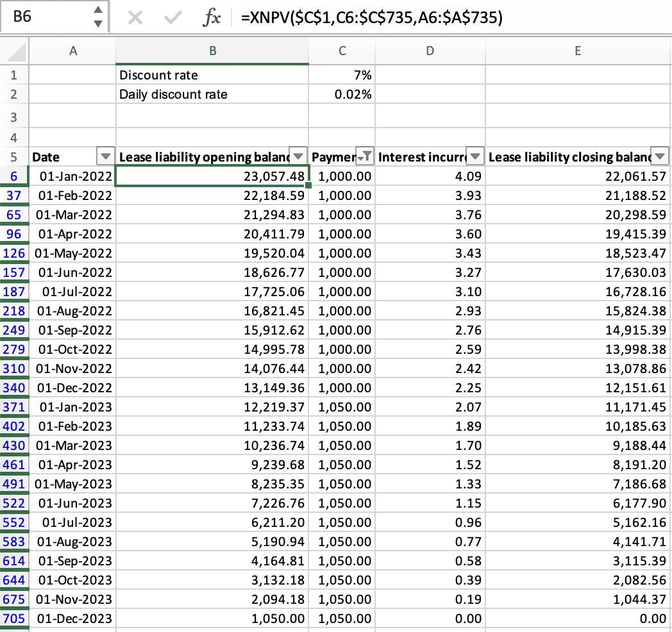Screen dimensions: 672x632
Task: Click the Daily discount rate label
Action: [212, 94]
